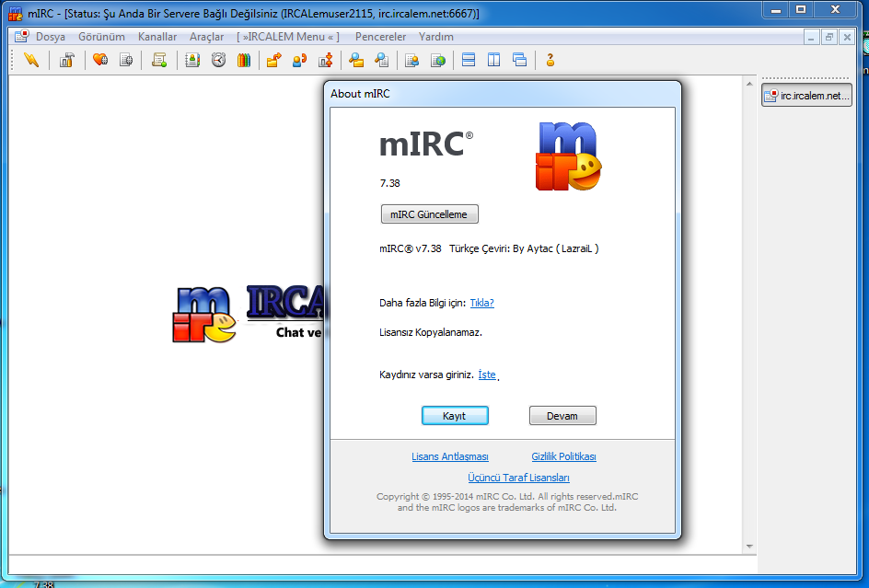Open the Colors crayons toolbar icon
Viewport: 869px width, 588px height.
click(244, 60)
